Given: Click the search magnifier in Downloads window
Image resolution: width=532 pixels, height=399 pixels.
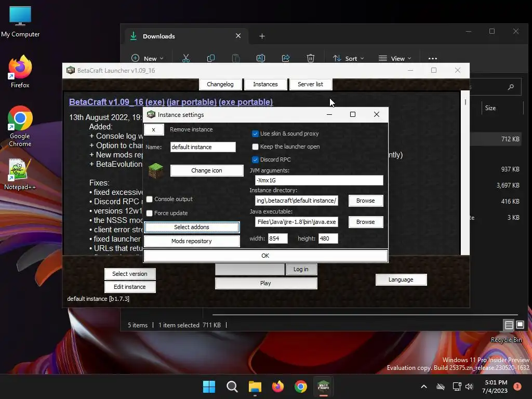Looking at the screenshot, I should point(511,87).
